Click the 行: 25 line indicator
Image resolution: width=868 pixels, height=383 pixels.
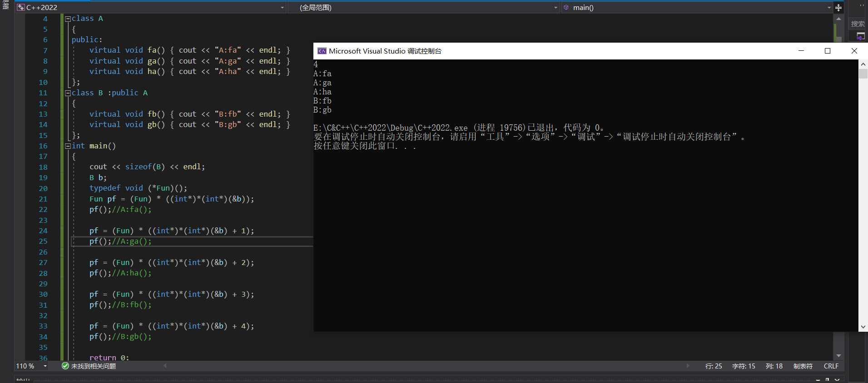coord(714,366)
